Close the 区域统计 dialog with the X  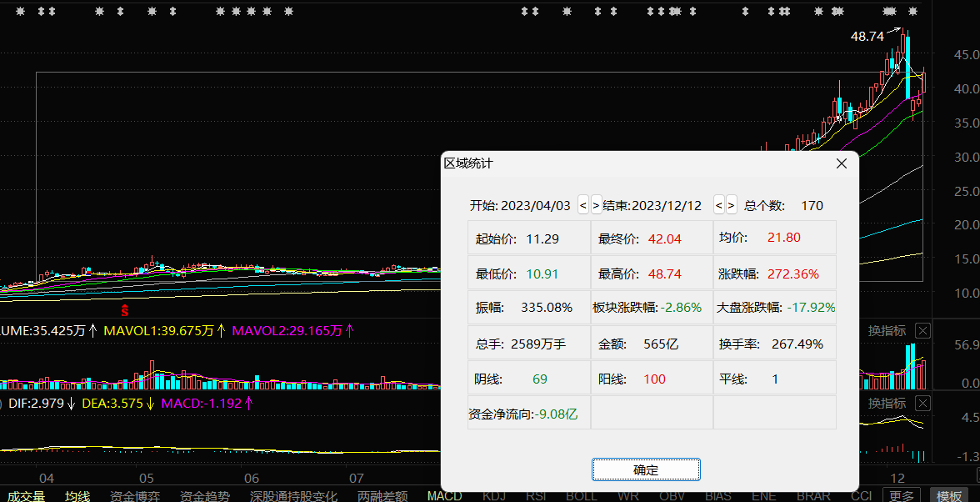(842, 163)
